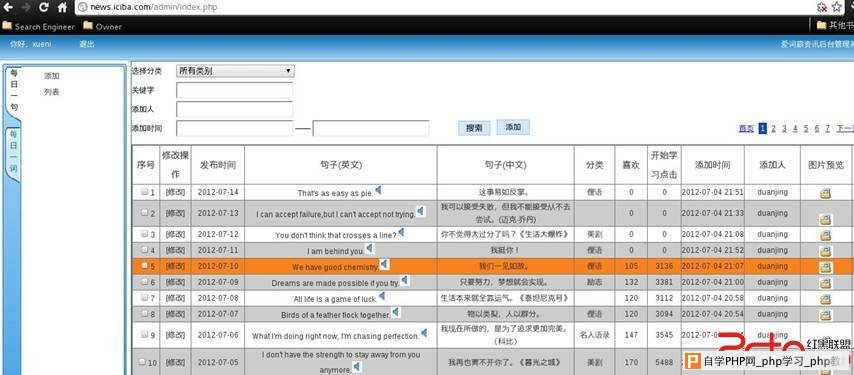Open the browser home page icon

[x=62, y=8]
